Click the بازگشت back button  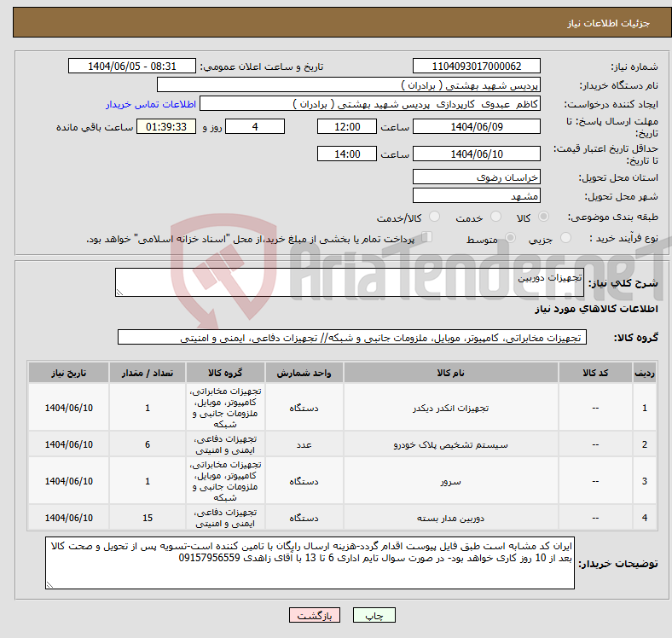click(315, 615)
